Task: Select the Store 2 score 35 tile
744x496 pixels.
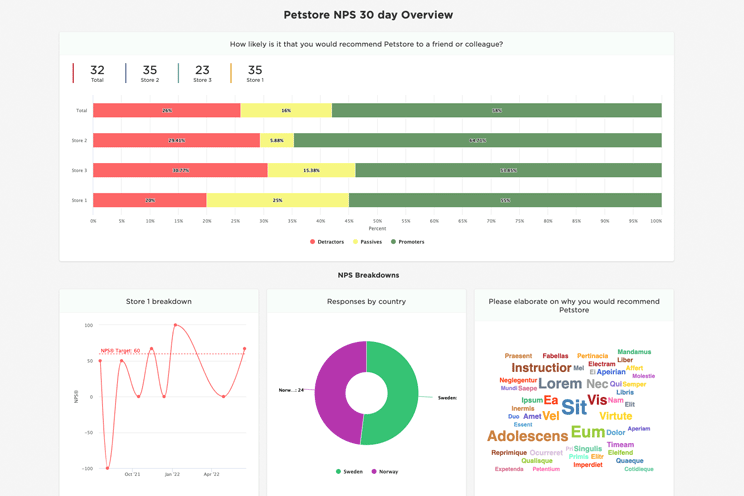Action: [149, 73]
